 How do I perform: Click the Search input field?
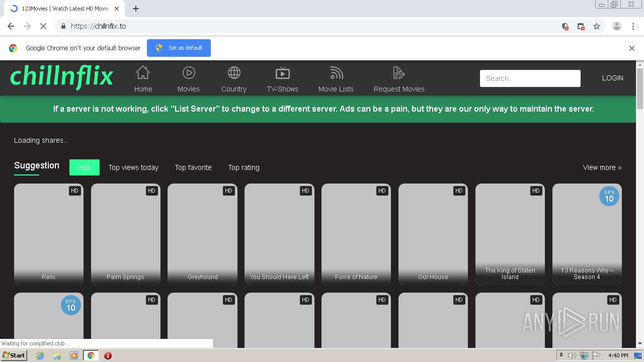point(530,78)
